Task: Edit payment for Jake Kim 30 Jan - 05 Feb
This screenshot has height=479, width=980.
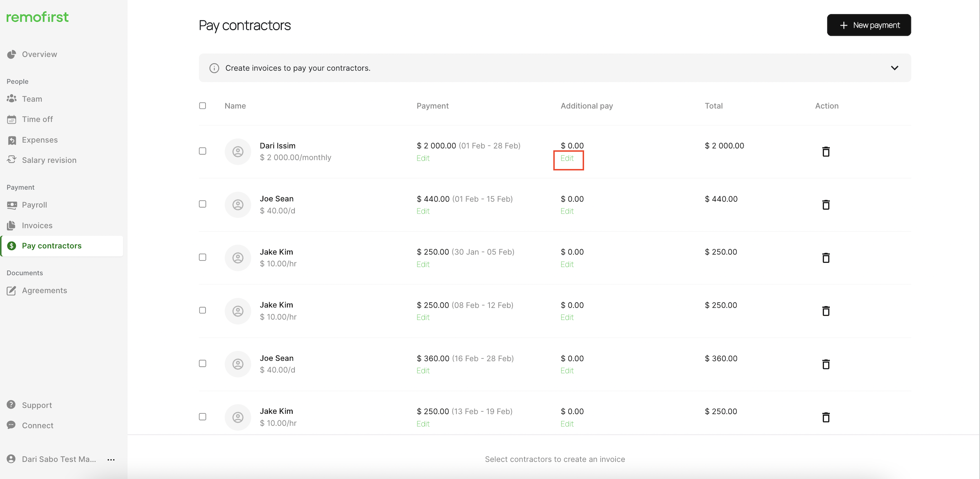Action: (x=423, y=264)
